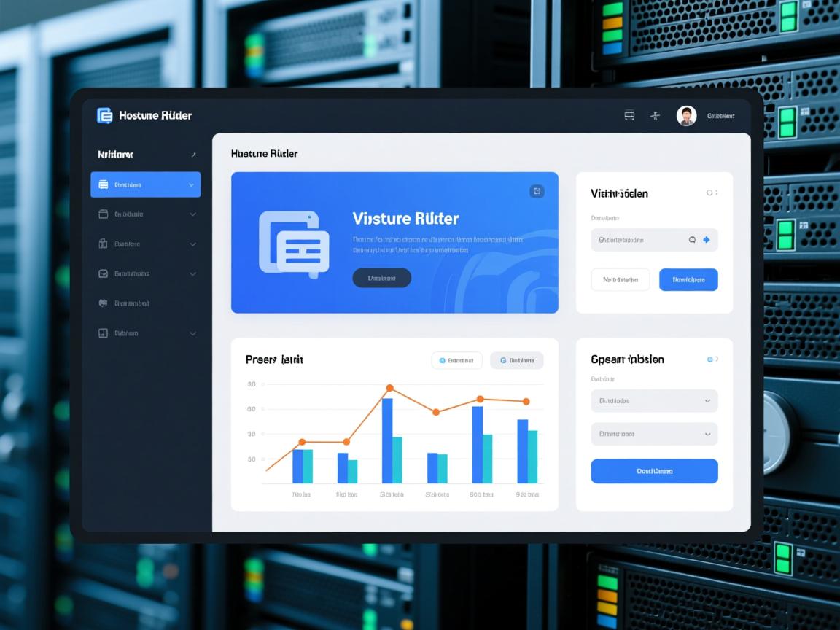Toggle the second grey chart legend chip

(x=516, y=360)
